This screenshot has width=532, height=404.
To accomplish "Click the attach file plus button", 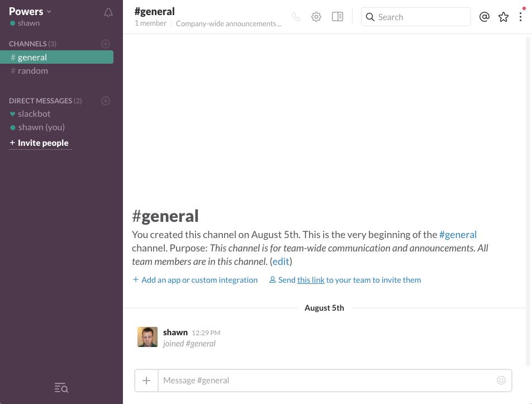I will [x=146, y=381].
